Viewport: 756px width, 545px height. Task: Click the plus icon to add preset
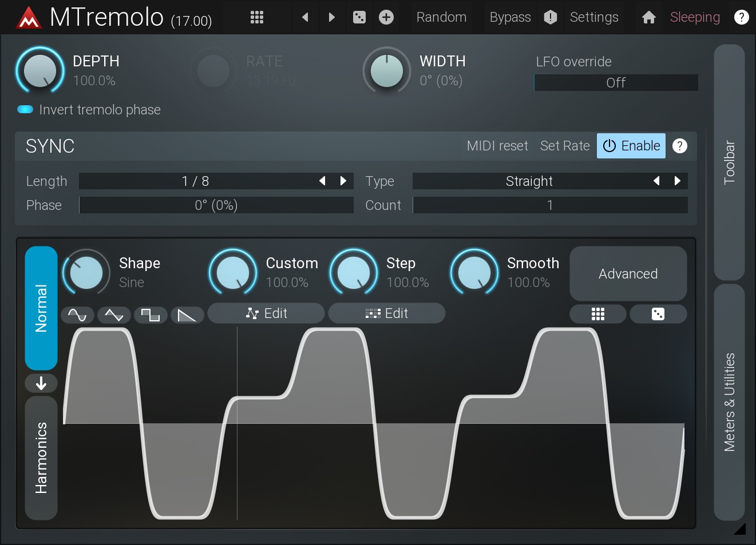[386, 17]
